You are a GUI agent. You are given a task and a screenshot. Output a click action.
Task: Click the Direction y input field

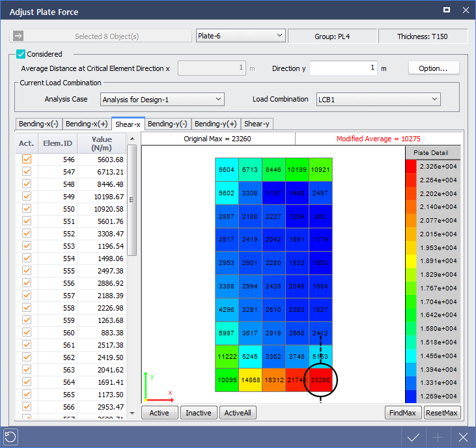pos(343,68)
